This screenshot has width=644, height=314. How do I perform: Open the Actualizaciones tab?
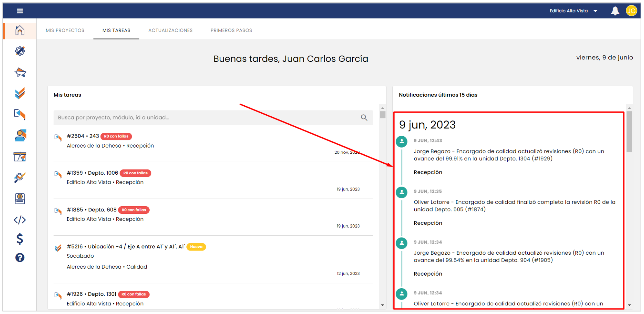pyautogui.click(x=170, y=31)
